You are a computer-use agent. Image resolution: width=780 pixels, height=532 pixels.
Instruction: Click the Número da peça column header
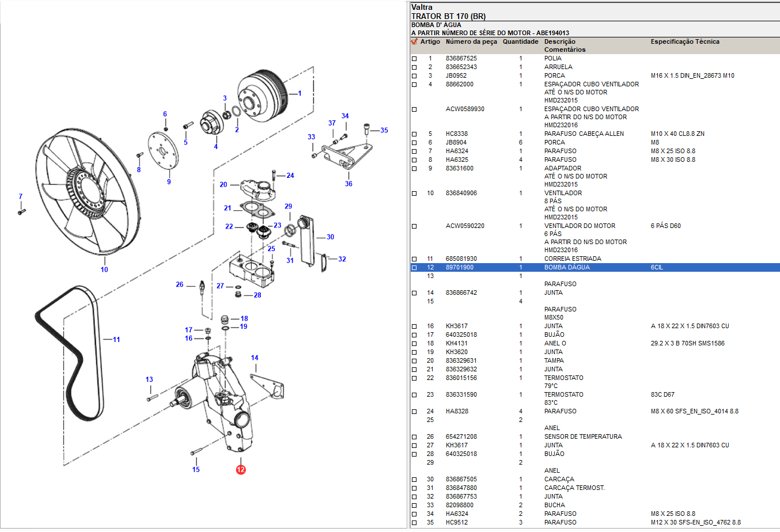(471, 41)
